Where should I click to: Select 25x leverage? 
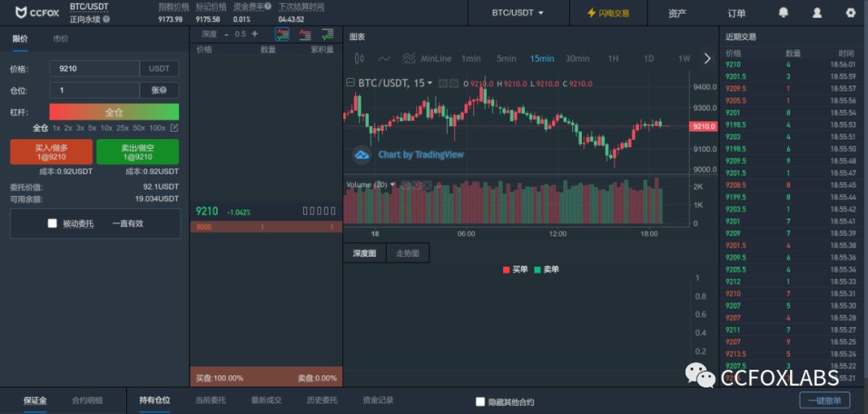[122, 128]
